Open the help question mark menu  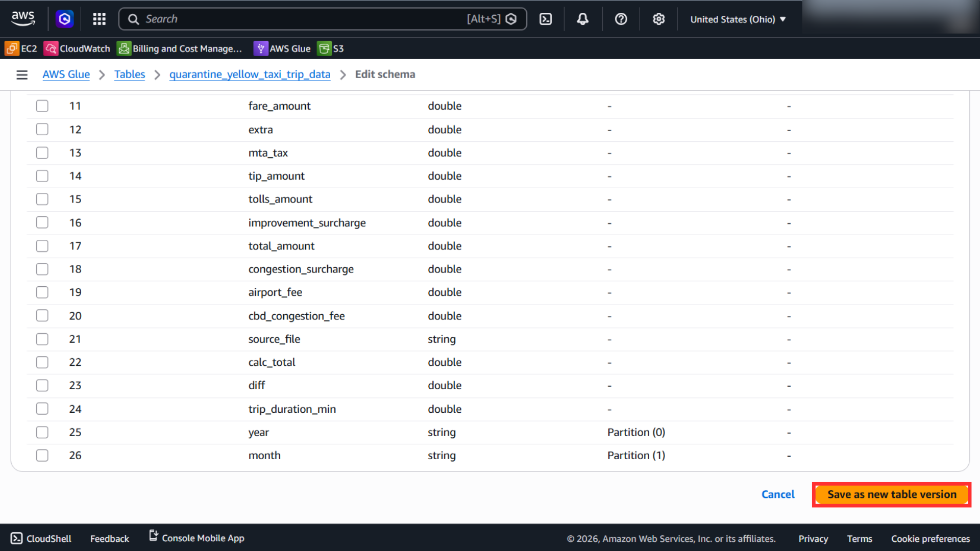pyautogui.click(x=621, y=19)
